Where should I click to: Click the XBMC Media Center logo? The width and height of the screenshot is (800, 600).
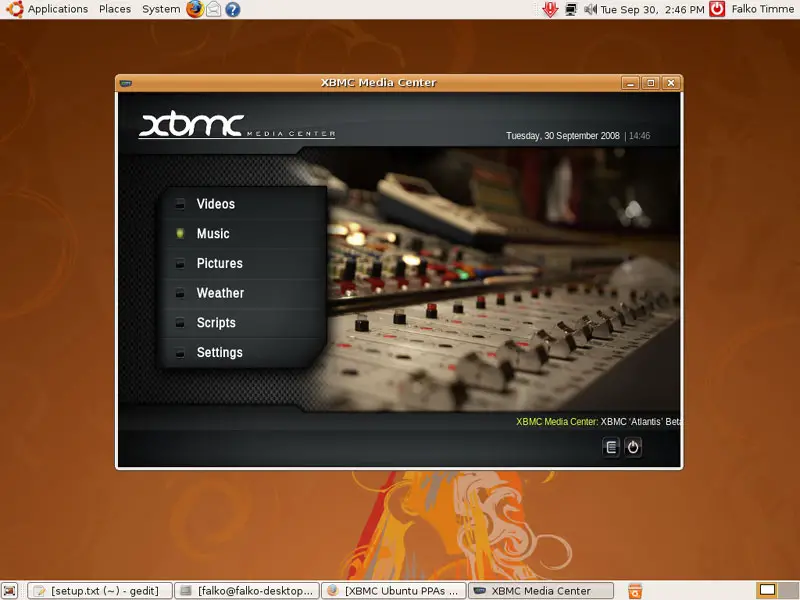point(237,124)
